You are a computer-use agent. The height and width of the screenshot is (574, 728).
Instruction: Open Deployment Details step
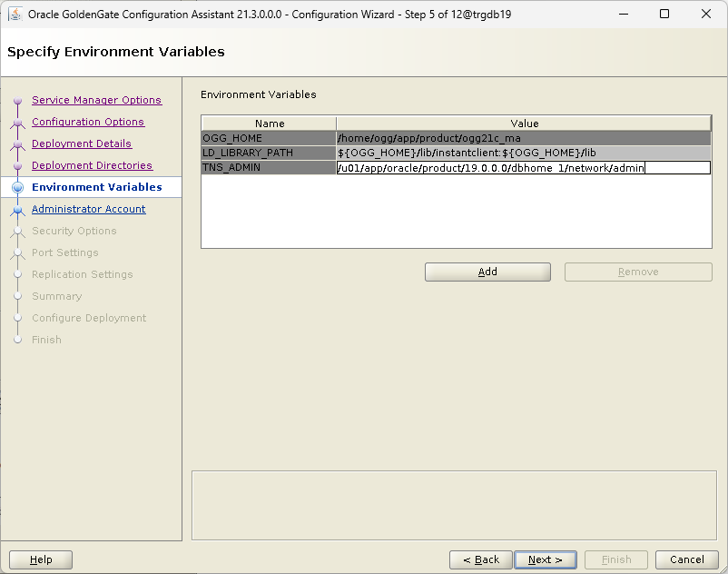(82, 143)
